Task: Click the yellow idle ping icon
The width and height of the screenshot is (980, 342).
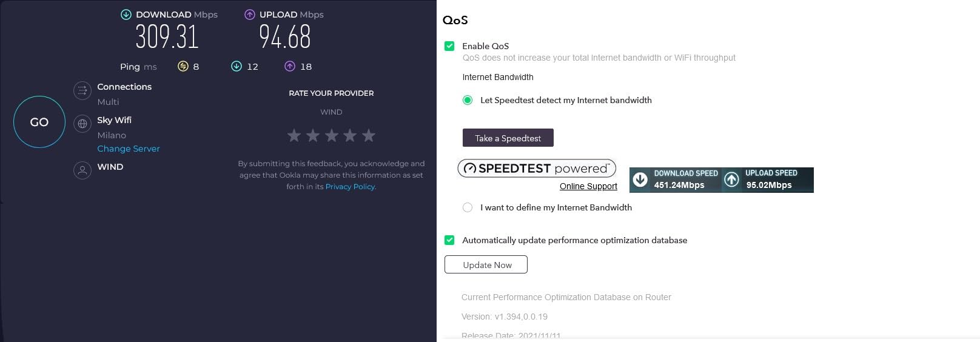Action: (183, 66)
